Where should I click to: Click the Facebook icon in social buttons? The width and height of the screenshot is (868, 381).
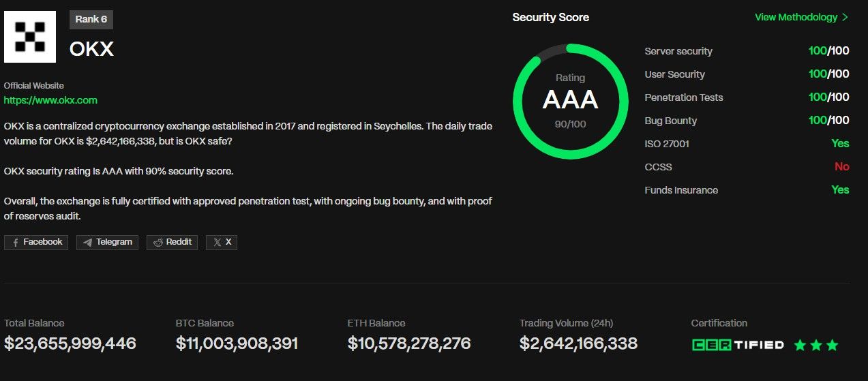[16, 243]
